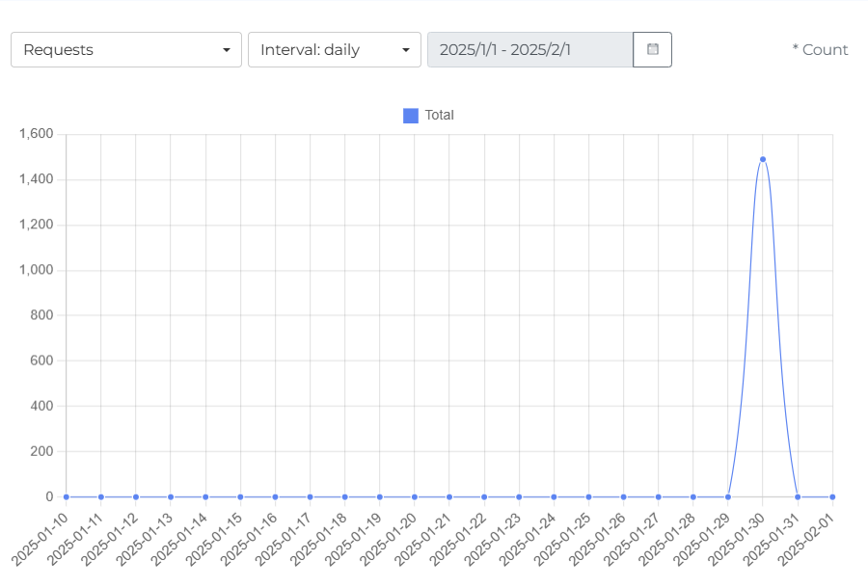Select the first data point on 2025-01-10
The width and height of the screenshot is (868, 588).
tap(67, 497)
